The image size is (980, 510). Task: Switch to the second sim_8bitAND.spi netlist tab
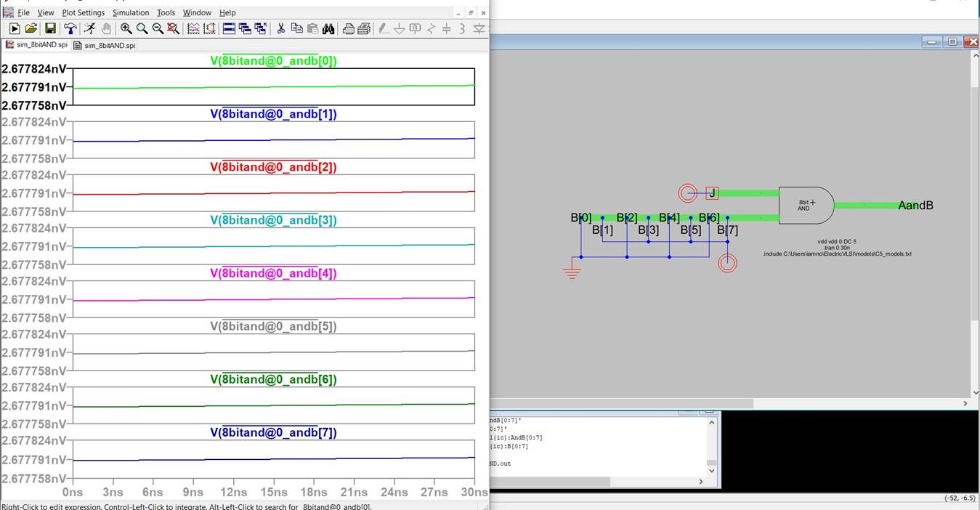[105, 45]
